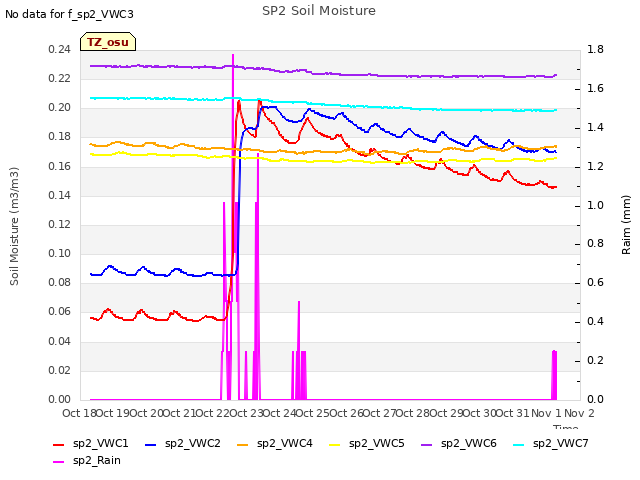640x480 pixels.
Task: Click the Nov 1 rain spike
Action: pos(554,375)
